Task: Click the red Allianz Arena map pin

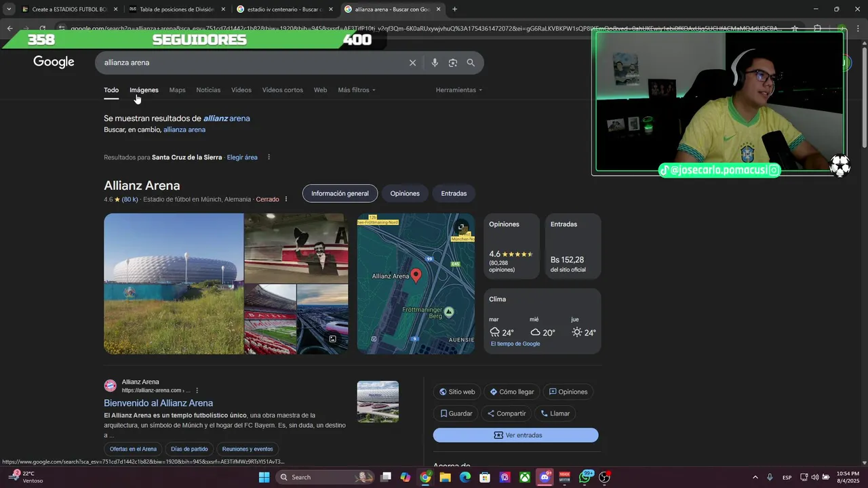Action: point(416,275)
